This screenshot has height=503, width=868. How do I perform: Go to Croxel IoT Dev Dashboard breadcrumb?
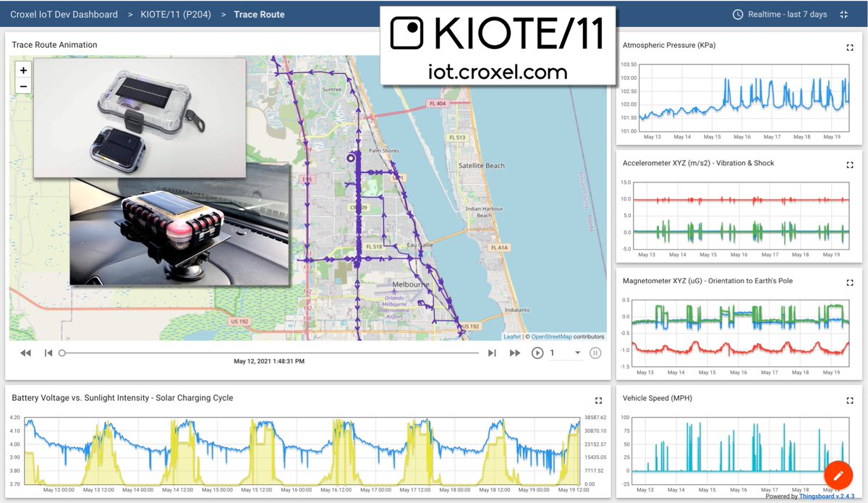(64, 14)
